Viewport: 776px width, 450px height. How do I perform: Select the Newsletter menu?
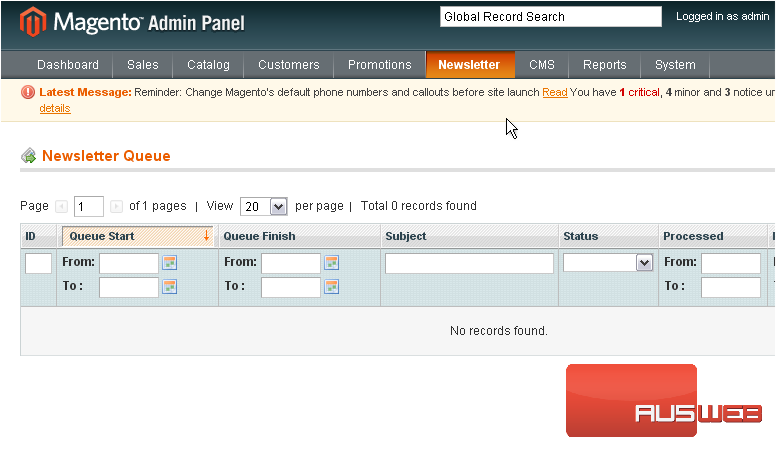coord(469,65)
